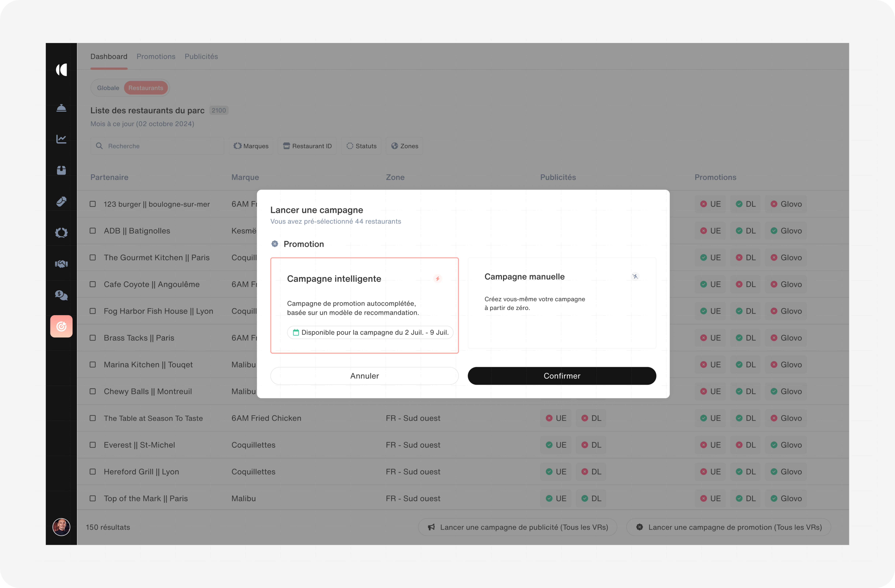Image resolution: width=895 pixels, height=588 pixels.
Task: Click the user avatar in the sidebar
Action: pyautogui.click(x=61, y=527)
